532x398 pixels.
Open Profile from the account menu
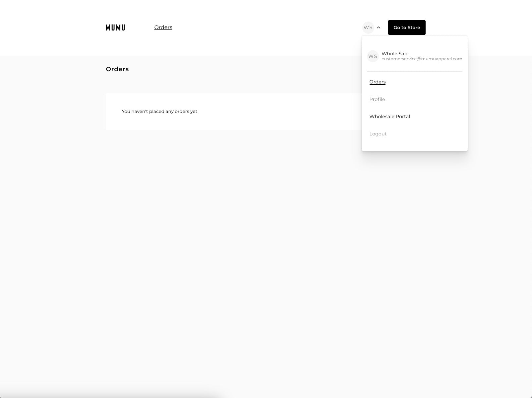pos(377,99)
